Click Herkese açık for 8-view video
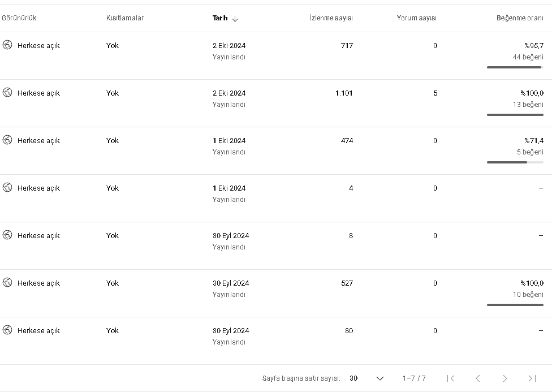The image size is (552, 392). click(38, 236)
